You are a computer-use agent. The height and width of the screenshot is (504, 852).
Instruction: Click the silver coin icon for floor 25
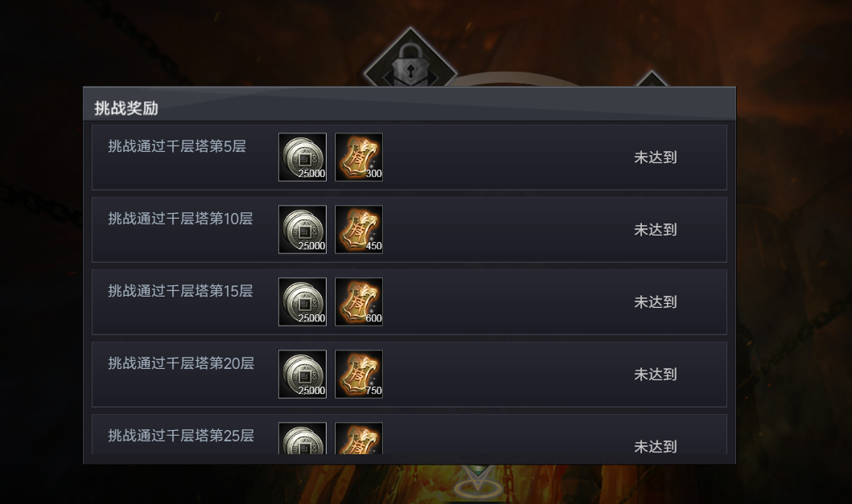tap(303, 438)
